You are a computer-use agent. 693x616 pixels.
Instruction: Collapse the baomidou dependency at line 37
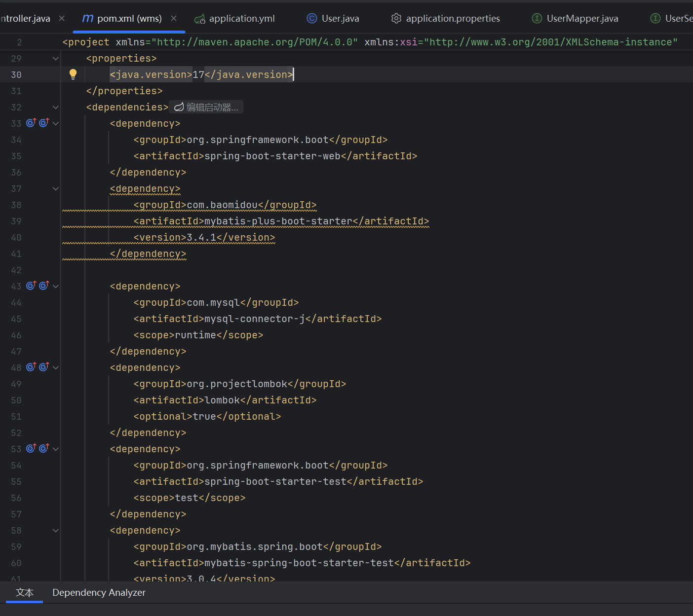pyautogui.click(x=56, y=188)
